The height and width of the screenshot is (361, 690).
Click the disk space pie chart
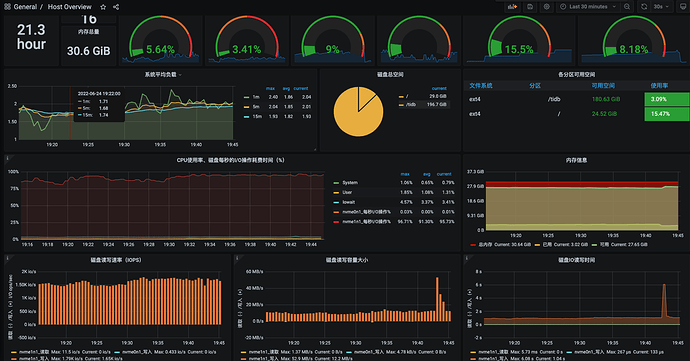358,111
